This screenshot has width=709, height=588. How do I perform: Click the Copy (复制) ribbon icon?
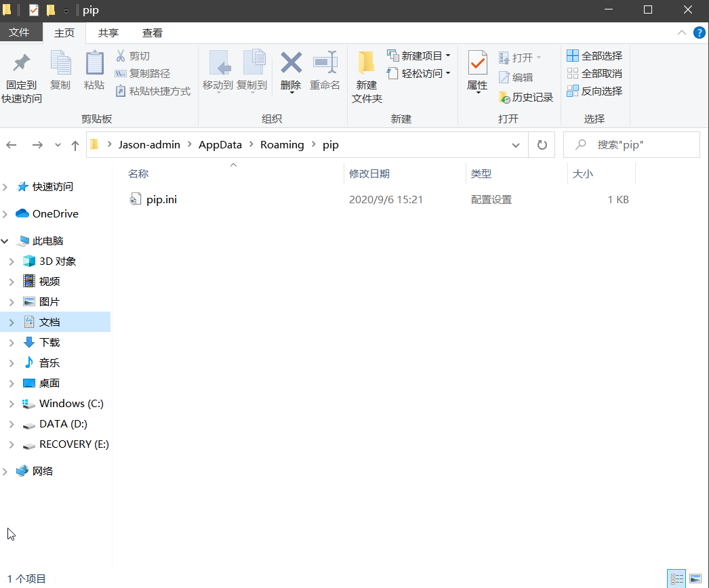[x=60, y=62]
